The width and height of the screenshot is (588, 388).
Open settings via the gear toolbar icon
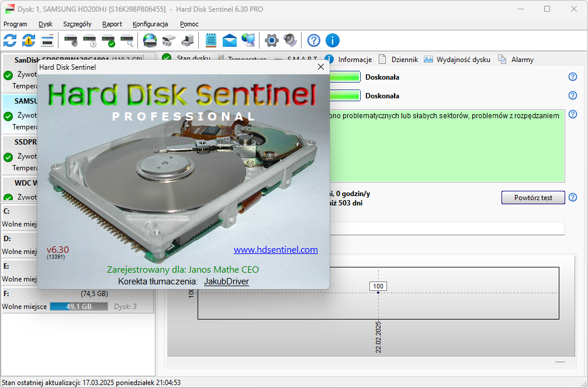[272, 40]
